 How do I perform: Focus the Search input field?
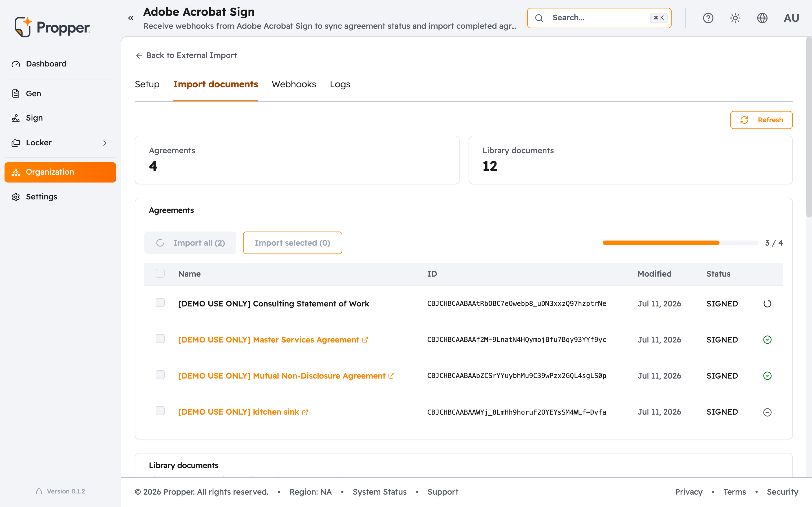(599, 18)
